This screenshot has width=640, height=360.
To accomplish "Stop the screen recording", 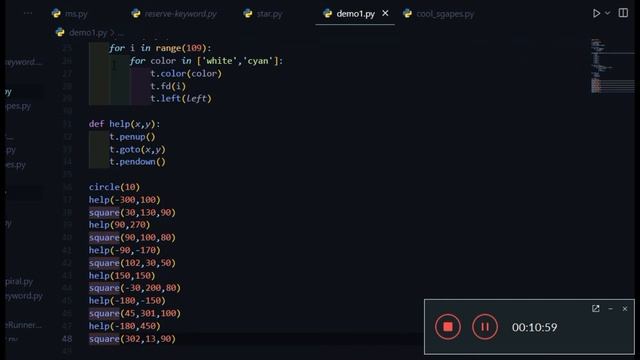I will pyautogui.click(x=448, y=327).
